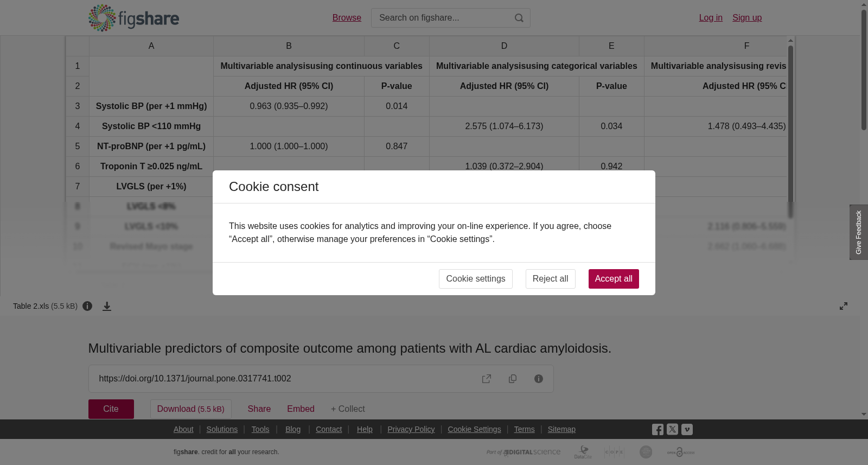The height and width of the screenshot is (465, 868).
Task: Open the Embed option
Action: [301, 409]
